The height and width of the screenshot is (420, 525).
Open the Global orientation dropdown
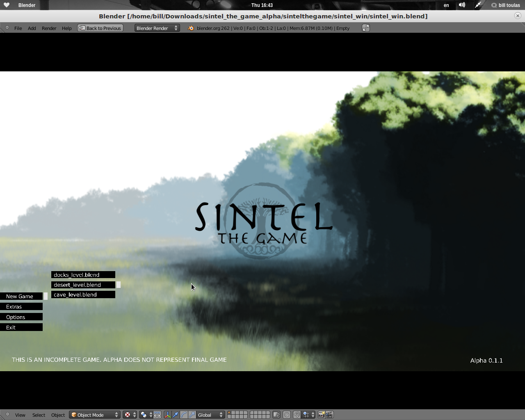[210, 415]
